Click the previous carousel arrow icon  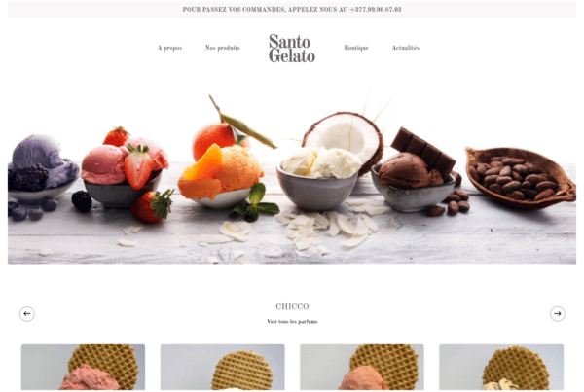[x=27, y=314]
